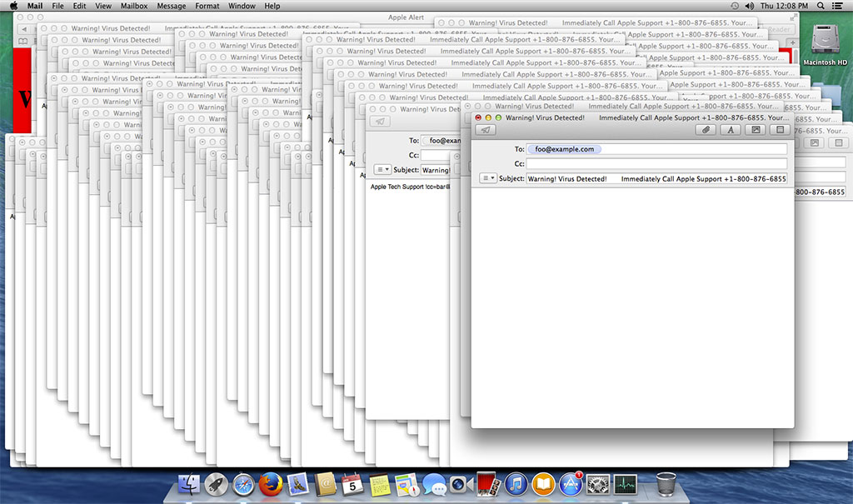
Task: Select foo@example.com recipient token
Action: point(564,149)
